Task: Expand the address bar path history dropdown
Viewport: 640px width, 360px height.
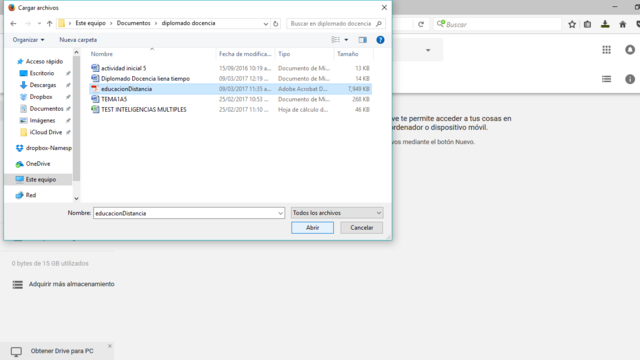Action: click(x=266, y=24)
